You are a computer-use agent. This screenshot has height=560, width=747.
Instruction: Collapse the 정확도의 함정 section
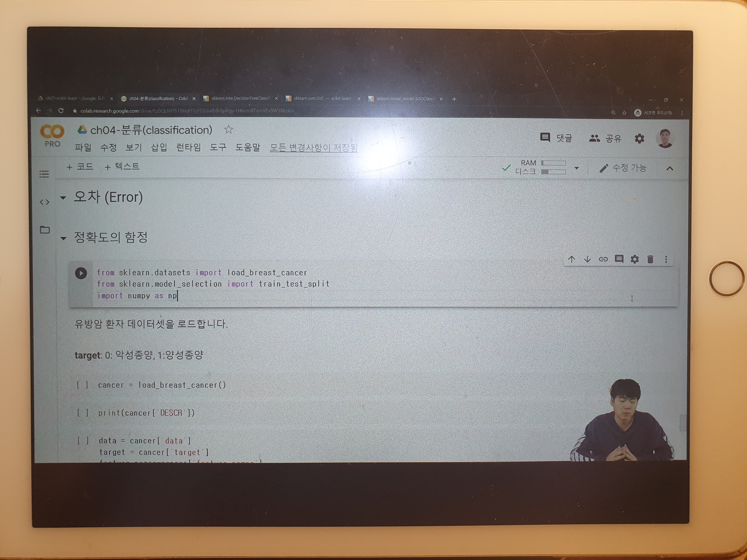coord(63,238)
